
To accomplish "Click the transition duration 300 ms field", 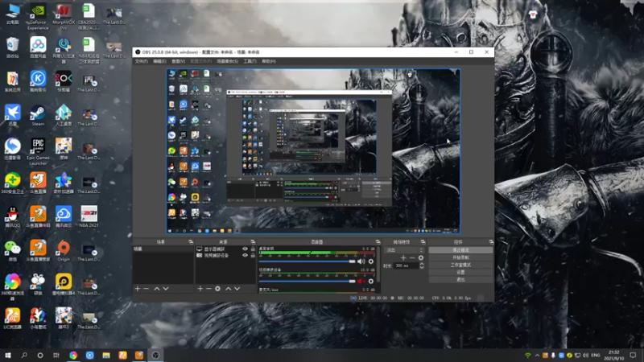I will [x=406, y=265].
